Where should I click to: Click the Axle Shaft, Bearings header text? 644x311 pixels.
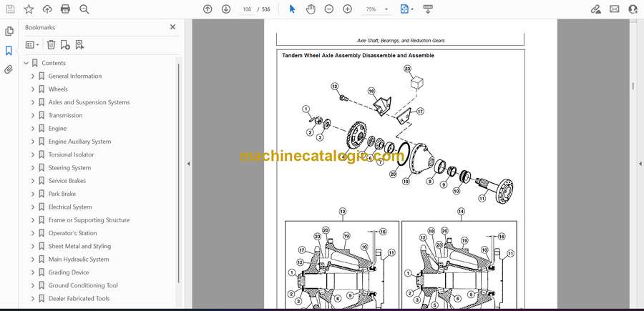tap(401, 41)
